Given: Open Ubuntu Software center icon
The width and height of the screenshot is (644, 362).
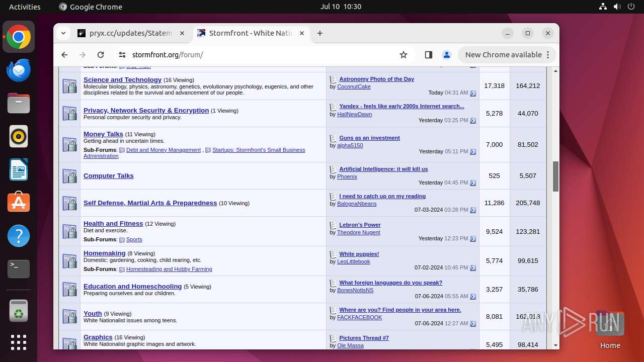Looking at the screenshot, I should (x=19, y=203).
